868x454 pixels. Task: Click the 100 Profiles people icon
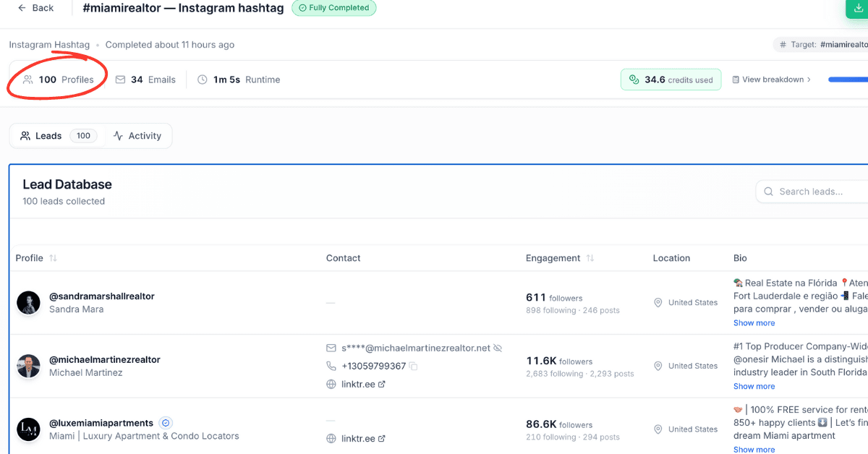[26, 80]
